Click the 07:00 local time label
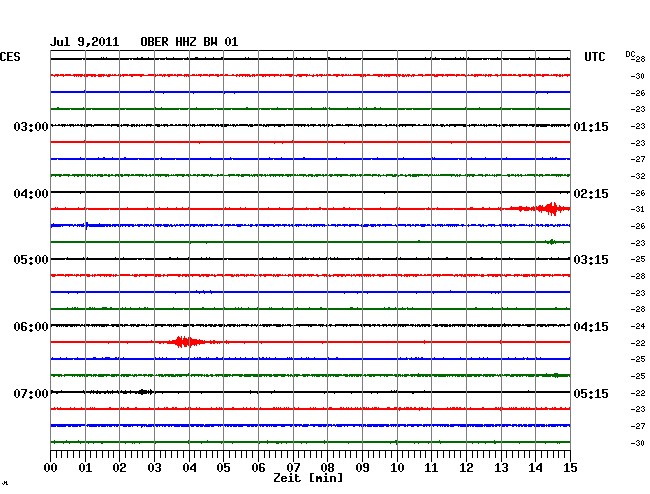Viewport: 650px width, 494px height. coord(31,393)
